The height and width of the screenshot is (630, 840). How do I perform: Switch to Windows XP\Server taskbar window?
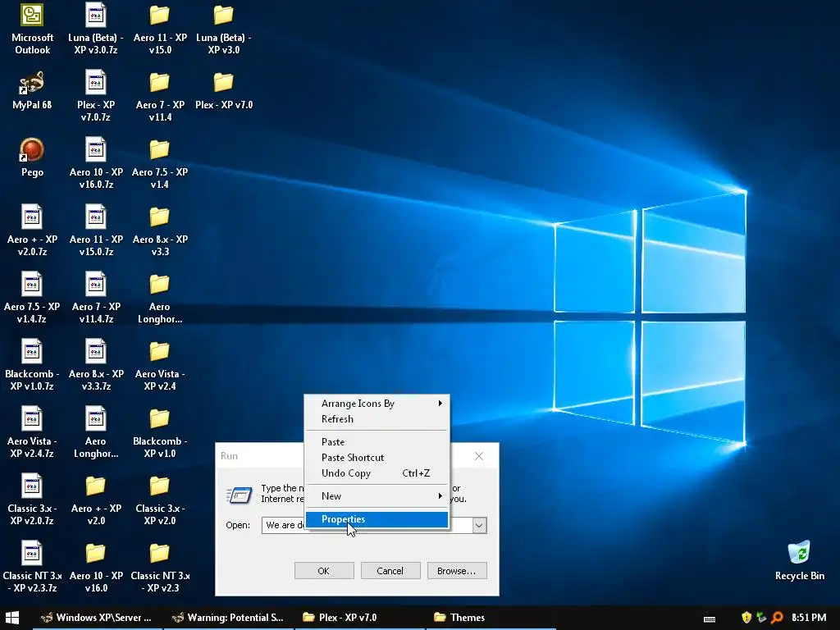pos(98,618)
